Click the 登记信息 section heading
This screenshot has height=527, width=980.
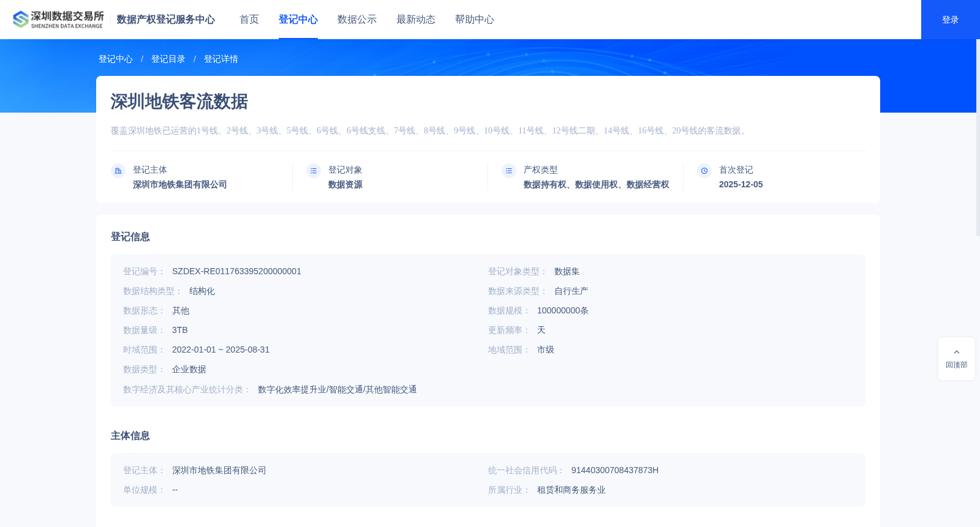point(130,237)
